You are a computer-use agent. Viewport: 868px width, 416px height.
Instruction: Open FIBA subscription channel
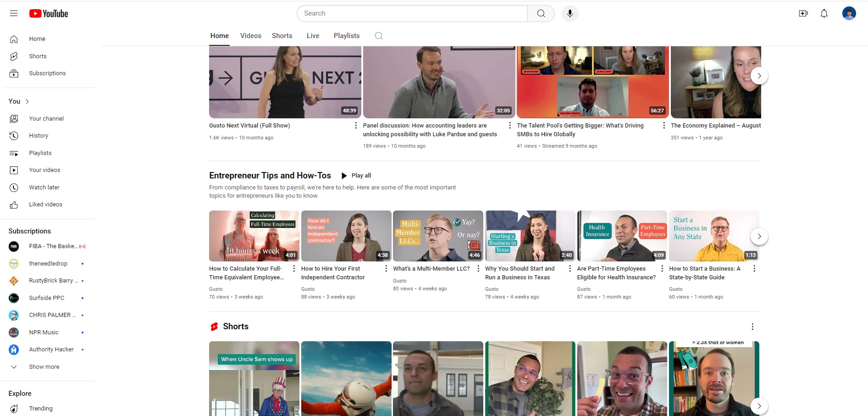[x=48, y=246]
